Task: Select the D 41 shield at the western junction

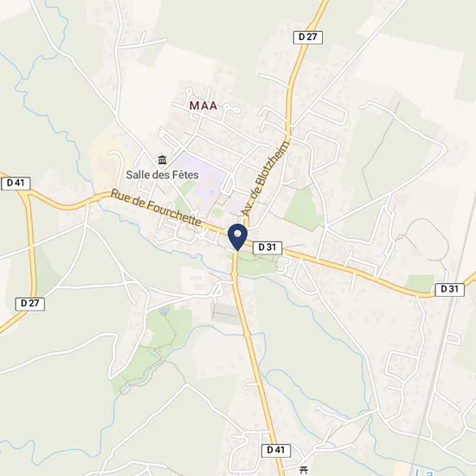Action: click(16, 183)
